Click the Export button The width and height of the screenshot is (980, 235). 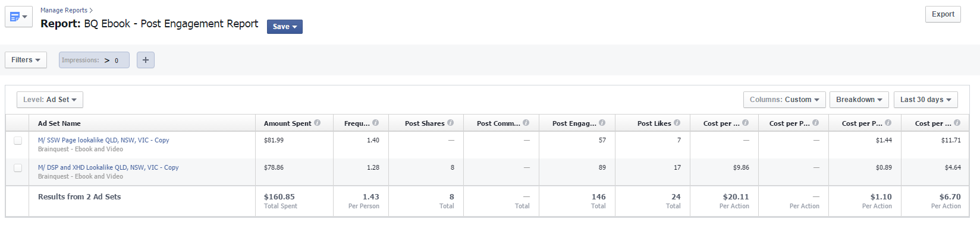pos(943,14)
